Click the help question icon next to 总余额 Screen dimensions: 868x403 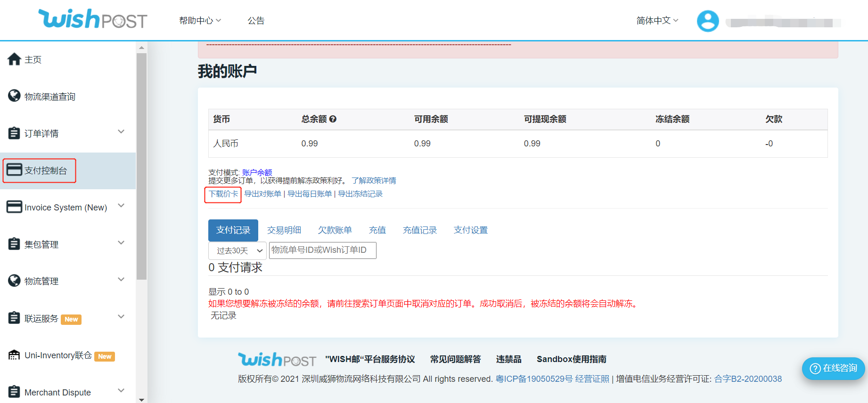point(333,119)
